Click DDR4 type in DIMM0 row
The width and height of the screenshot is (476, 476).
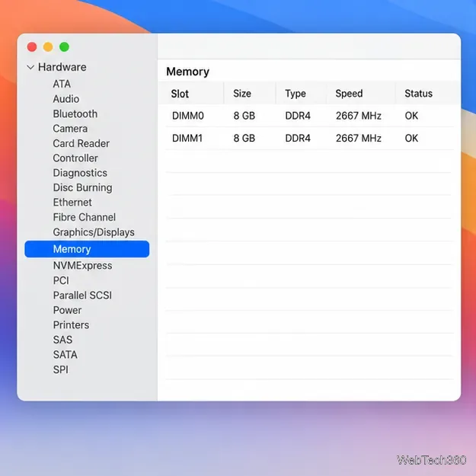298,116
